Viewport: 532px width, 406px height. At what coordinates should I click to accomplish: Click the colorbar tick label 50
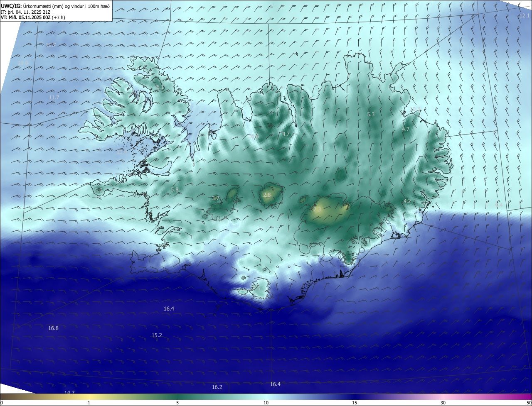pos(529,403)
